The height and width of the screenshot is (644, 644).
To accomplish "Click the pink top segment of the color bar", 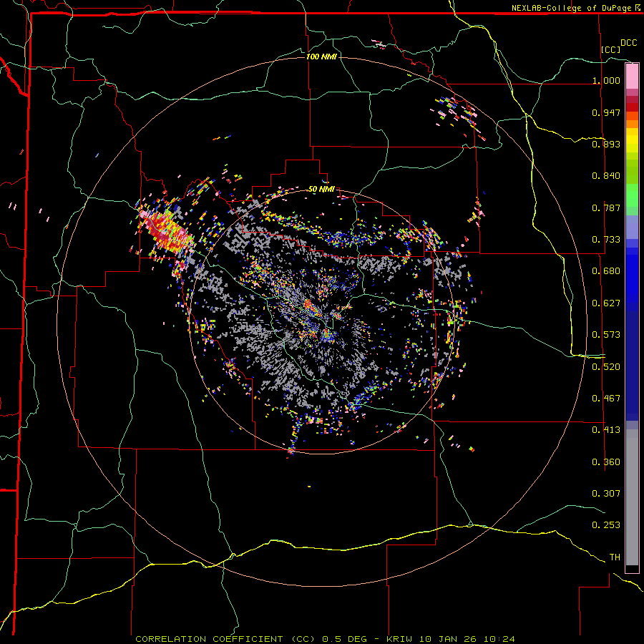I will click(x=632, y=76).
